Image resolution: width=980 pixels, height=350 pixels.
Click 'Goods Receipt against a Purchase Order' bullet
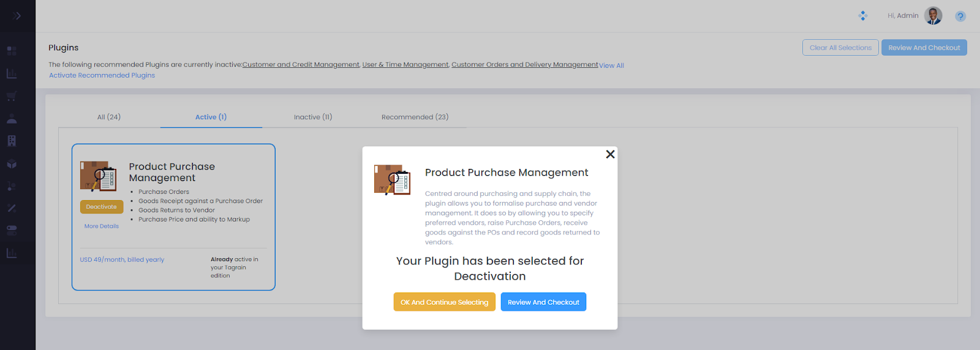pyautogui.click(x=200, y=201)
